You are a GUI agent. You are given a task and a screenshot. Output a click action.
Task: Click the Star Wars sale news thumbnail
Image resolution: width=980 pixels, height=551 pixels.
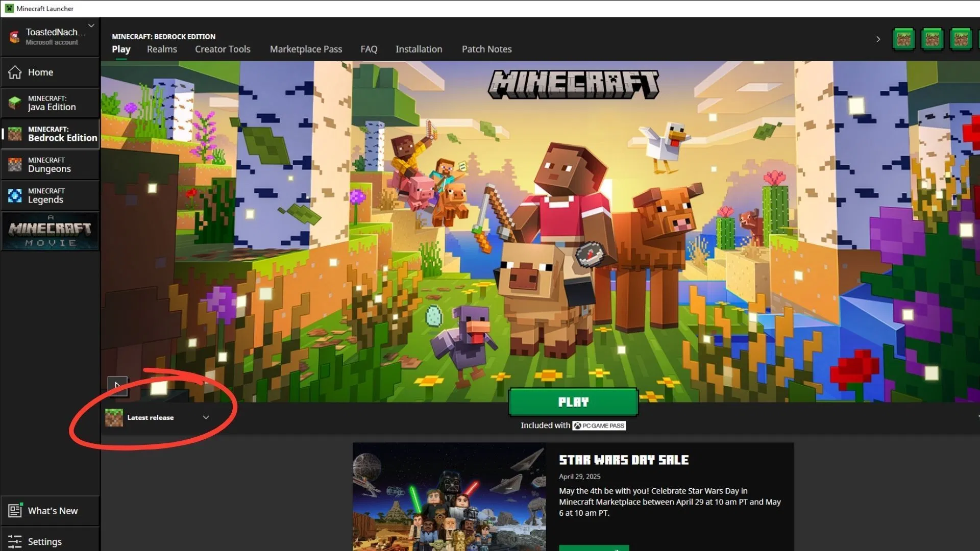[449, 496]
